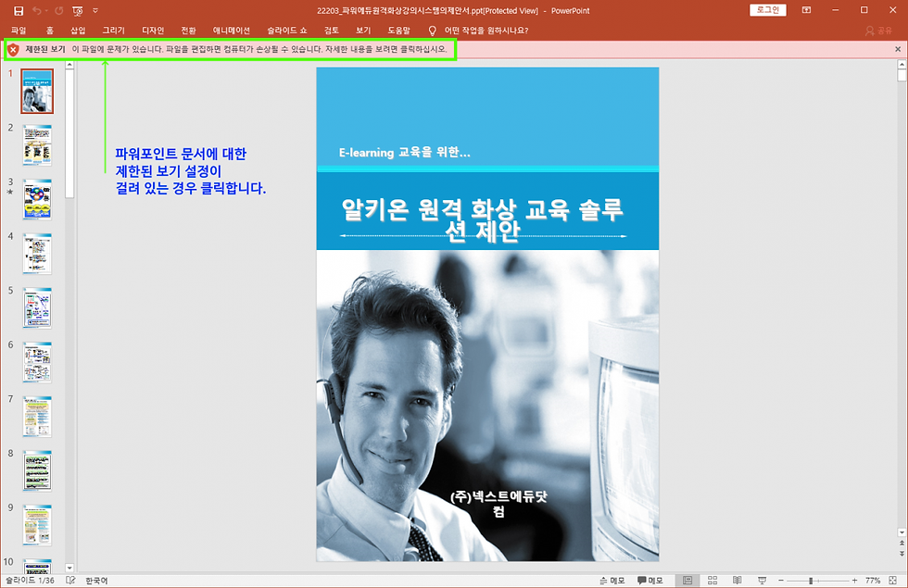Click the Protected View warning message text
Image resolution: width=908 pixels, height=588 pixels.
[x=259, y=49]
